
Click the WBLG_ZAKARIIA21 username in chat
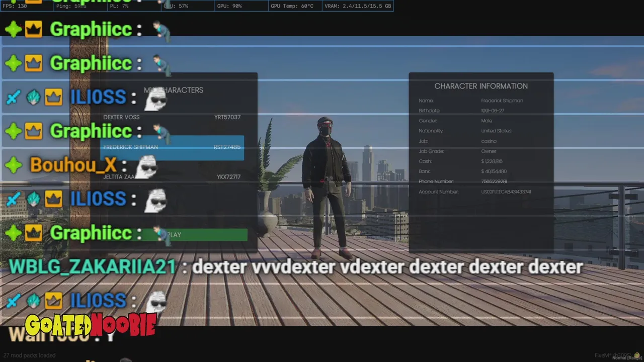point(93,267)
